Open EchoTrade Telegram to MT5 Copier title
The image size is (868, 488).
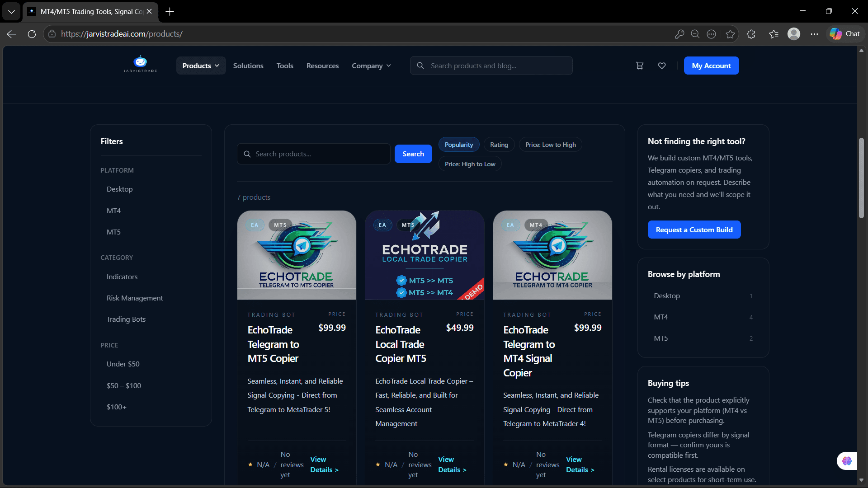(274, 344)
